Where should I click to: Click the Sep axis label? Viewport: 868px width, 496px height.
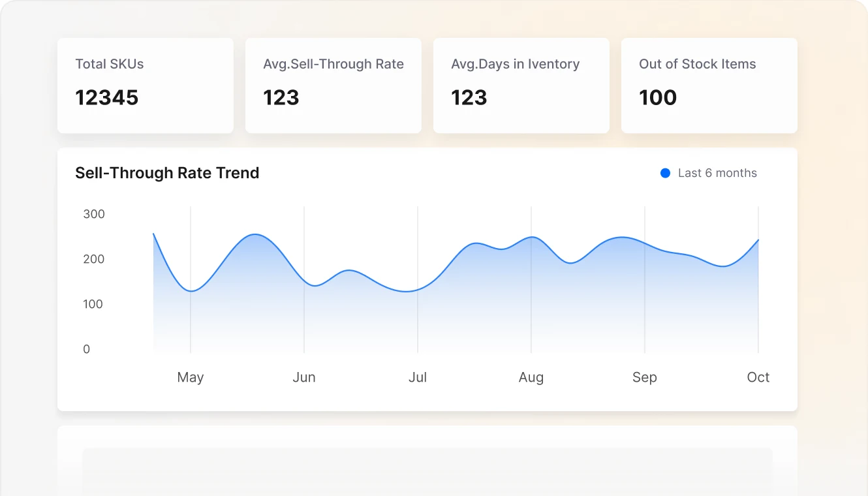pos(645,377)
